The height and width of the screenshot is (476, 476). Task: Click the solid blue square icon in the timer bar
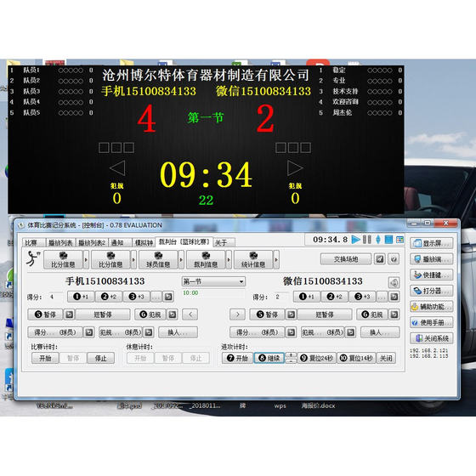coord(388,240)
